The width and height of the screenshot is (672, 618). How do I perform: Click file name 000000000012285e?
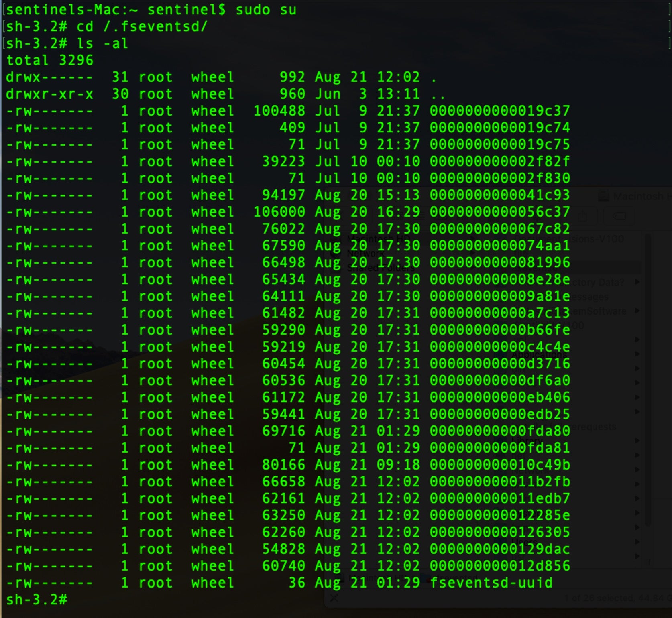click(500, 515)
